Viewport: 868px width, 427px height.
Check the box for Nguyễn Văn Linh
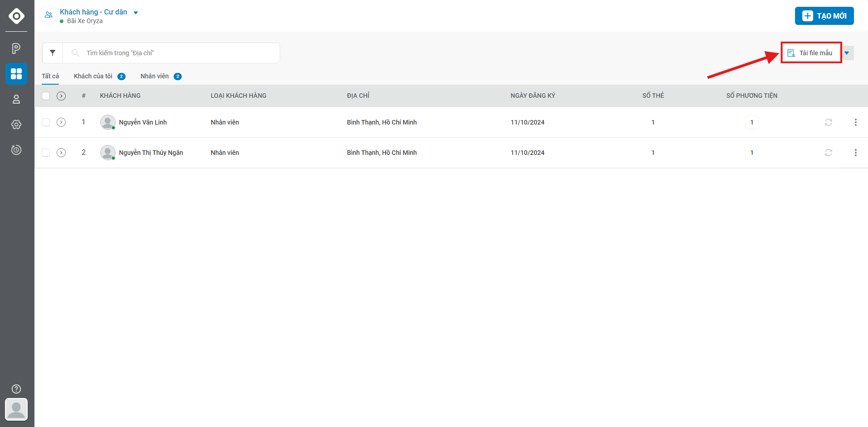tap(46, 122)
